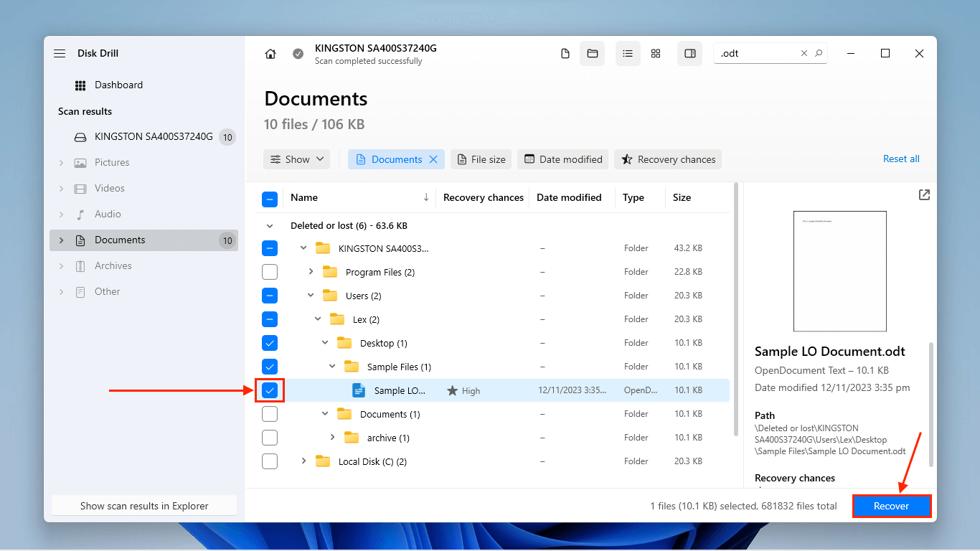
Task: Click the file list vertical scrollbar
Action: (735, 309)
